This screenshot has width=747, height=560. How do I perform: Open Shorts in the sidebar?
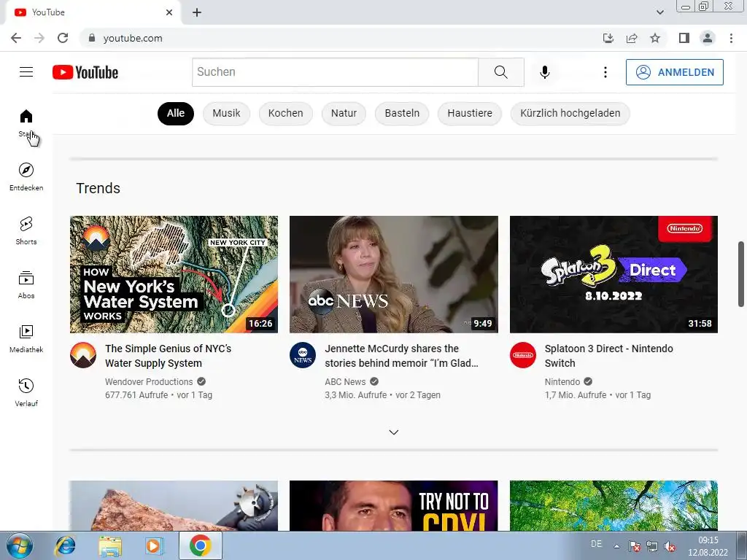tap(26, 231)
